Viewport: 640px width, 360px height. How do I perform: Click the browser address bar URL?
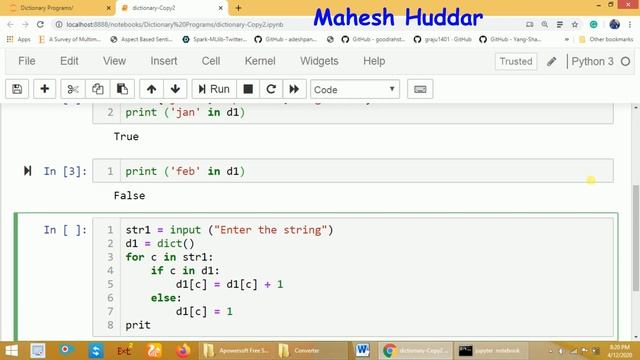175,24
